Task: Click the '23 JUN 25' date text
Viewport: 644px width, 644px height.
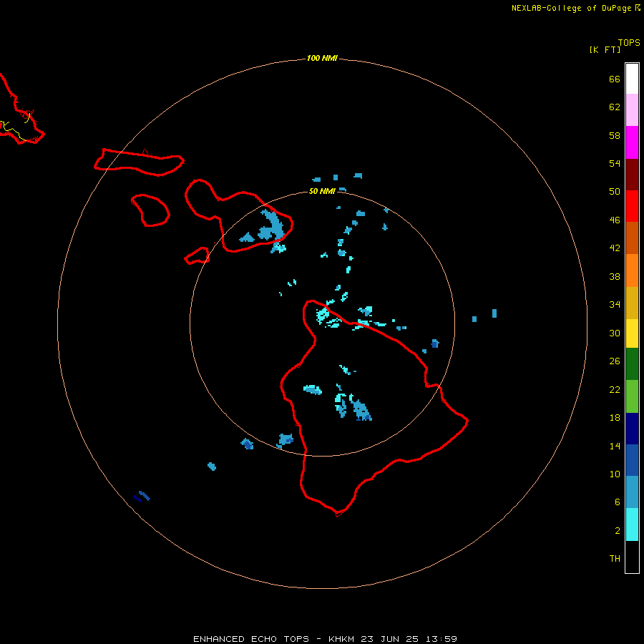Action: [390, 639]
